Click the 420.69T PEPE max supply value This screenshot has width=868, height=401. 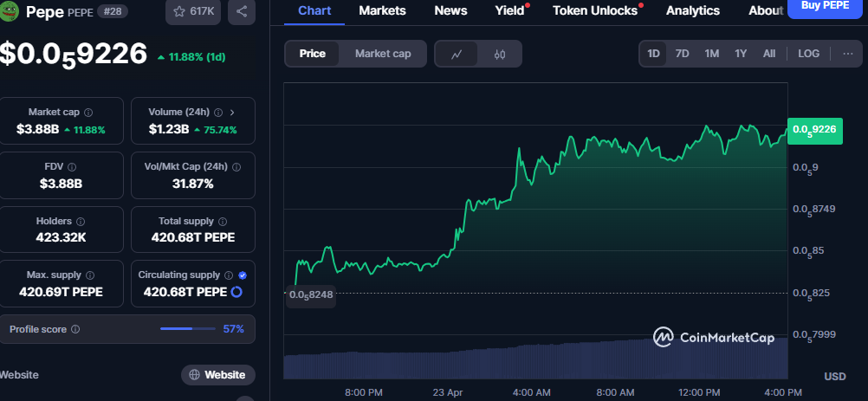(x=61, y=292)
